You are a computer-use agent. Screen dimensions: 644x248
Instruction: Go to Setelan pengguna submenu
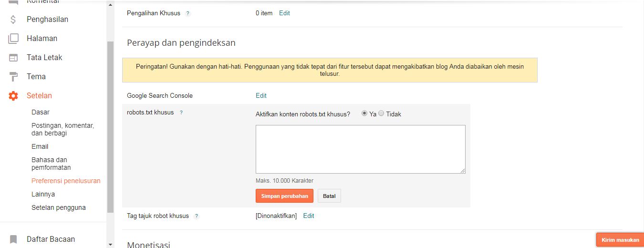[x=59, y=207]
